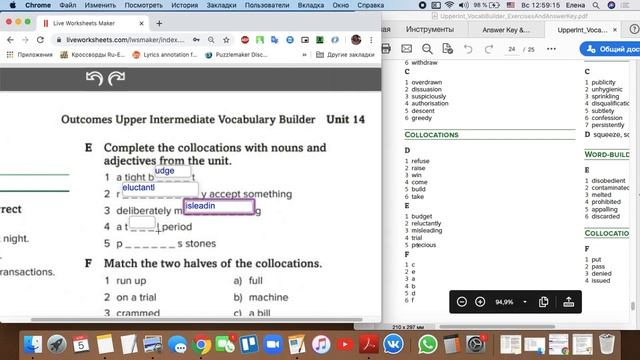Click the page number 24 field in Acrobat
The height and width of the screenshot is (360, 640).
coord(511,49)
